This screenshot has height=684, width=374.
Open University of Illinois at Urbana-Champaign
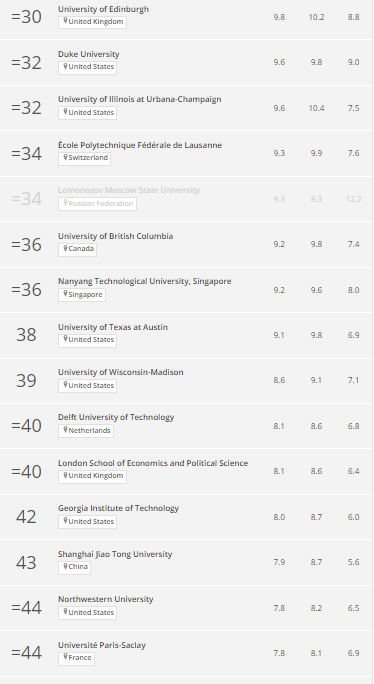[x=140, y=99]
